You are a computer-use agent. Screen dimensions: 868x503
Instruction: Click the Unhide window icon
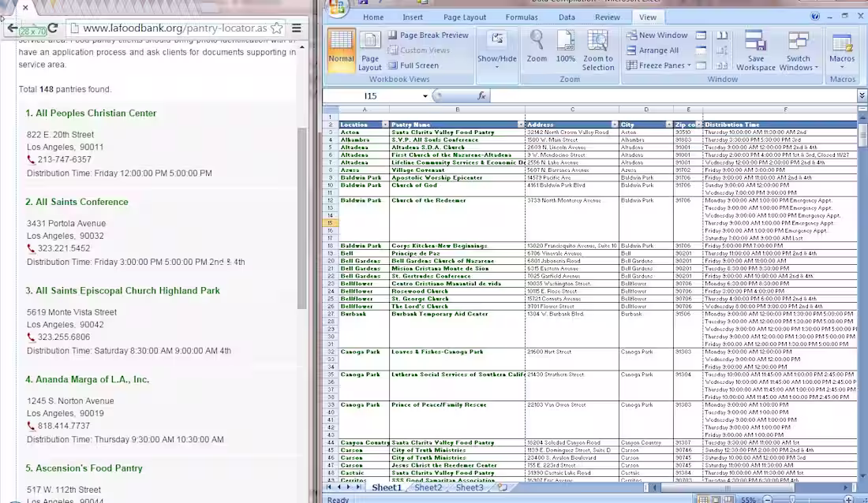(x=701, y=65)
